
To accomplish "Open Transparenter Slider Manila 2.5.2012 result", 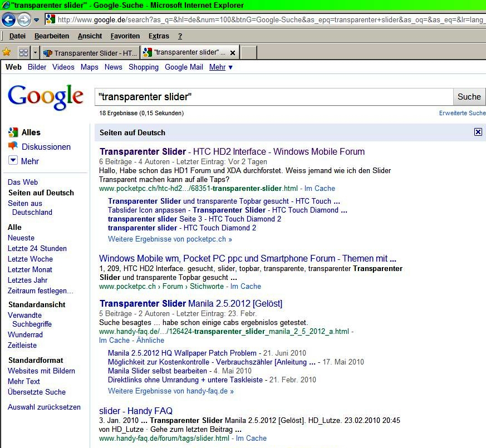I will (191, 303).
